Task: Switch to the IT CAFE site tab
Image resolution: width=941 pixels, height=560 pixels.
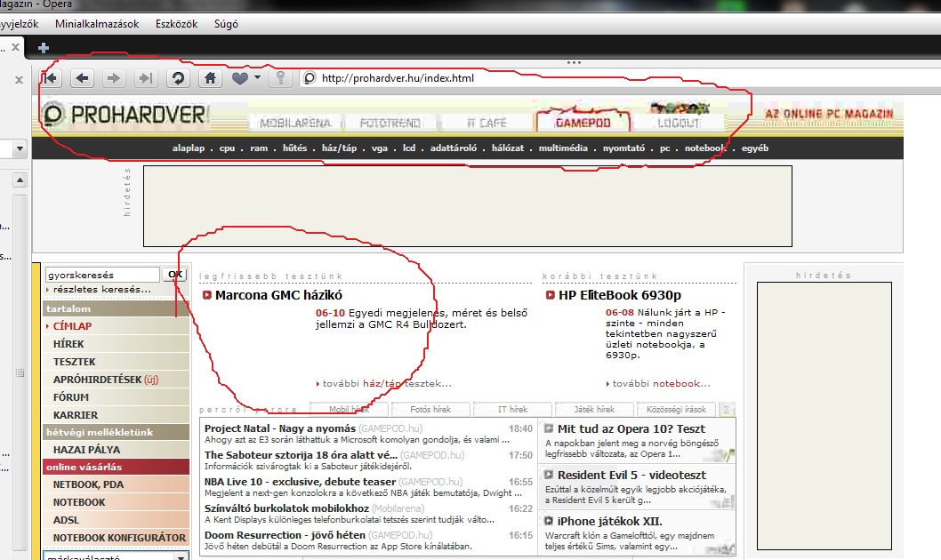Action: (487, 123)
